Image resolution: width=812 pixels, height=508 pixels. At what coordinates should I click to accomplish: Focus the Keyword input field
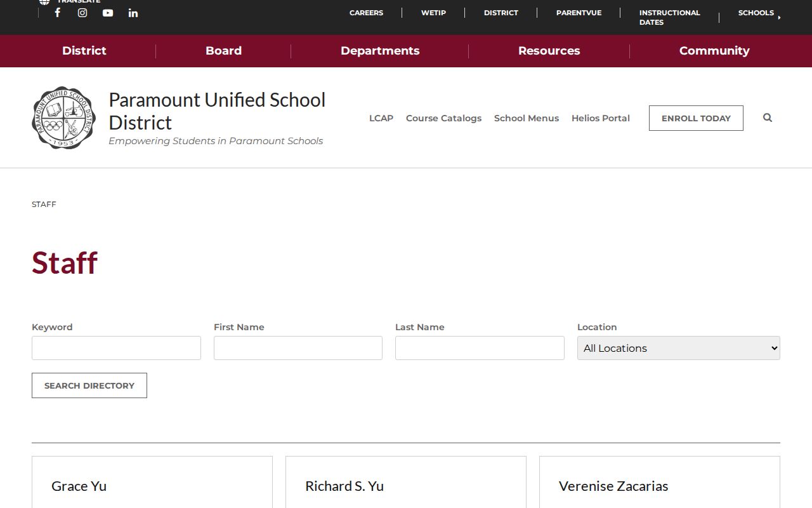point(116,348)
